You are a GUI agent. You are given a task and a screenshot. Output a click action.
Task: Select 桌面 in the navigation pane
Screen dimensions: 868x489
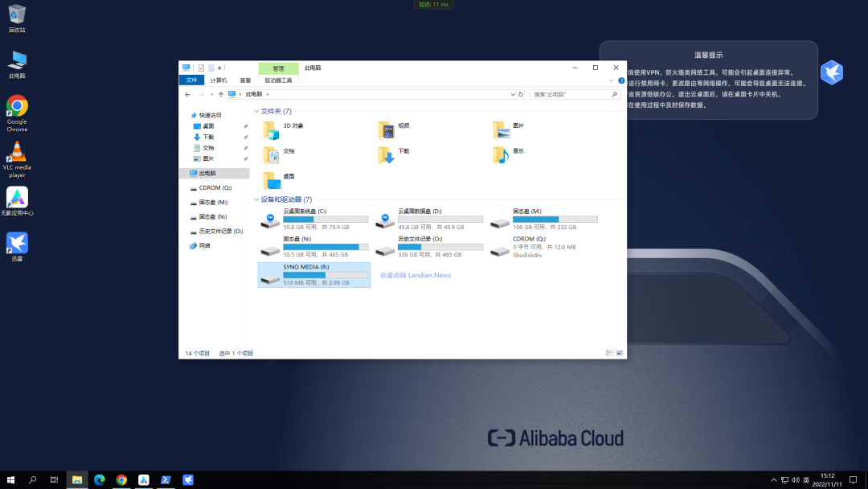pos(208,126)
